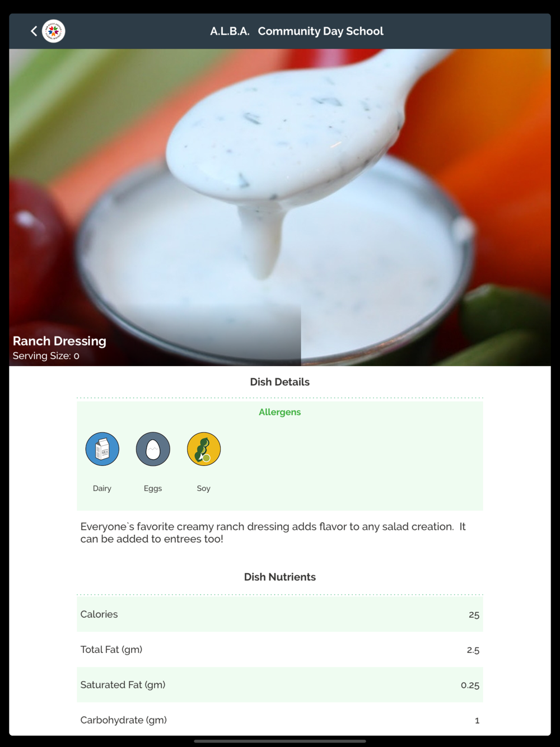This screenshot has width=560, height=747.
Task: Tap the ranch dressing description text
Action: coord(273,533)
